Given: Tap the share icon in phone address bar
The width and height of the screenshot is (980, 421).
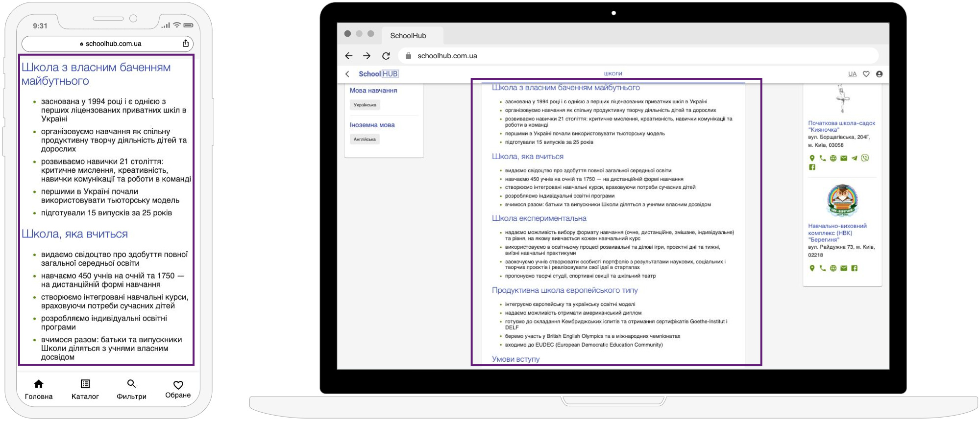Looking at the screenshot, I should point(186,44).
